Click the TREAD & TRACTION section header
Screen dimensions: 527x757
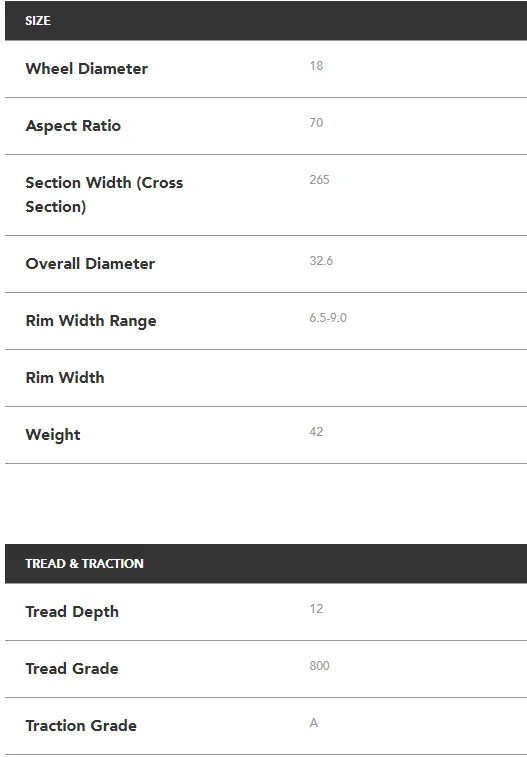tap(266, 563)
